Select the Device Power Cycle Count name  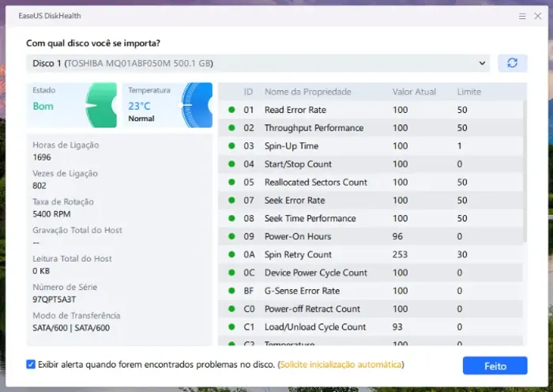pos(316,273)
